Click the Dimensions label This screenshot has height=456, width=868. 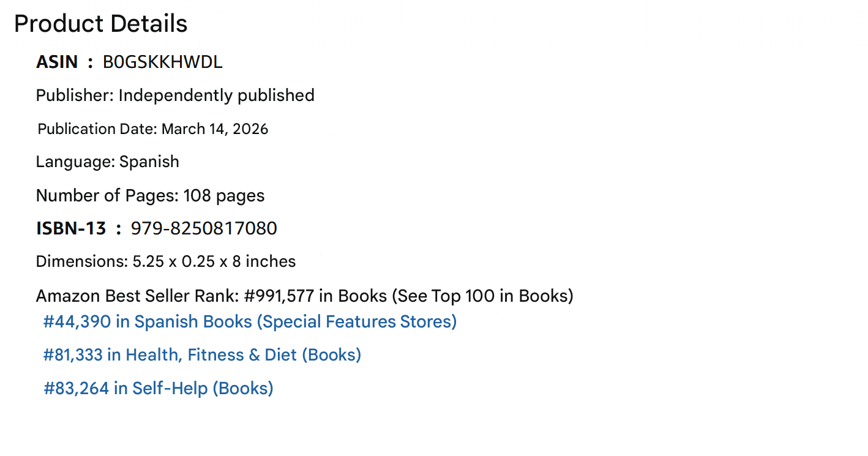pyautogui.click(x=81, y=262)
